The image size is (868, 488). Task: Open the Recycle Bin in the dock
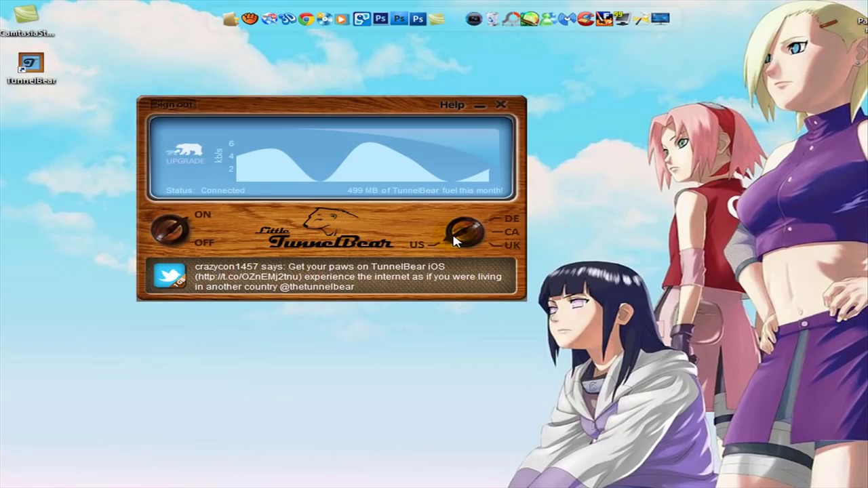pyautogui.click(x=492, y=19)
